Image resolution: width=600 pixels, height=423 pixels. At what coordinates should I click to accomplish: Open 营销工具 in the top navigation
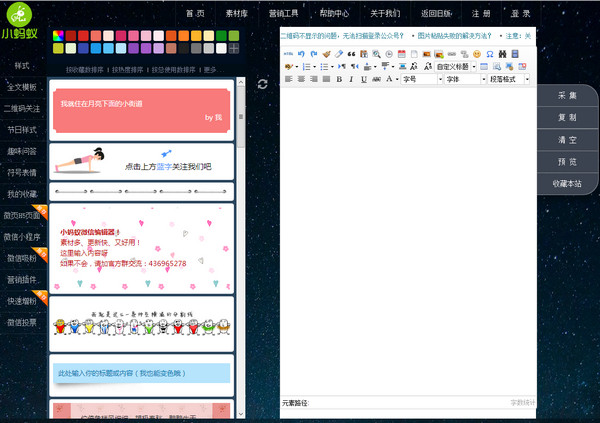(283, 14)
